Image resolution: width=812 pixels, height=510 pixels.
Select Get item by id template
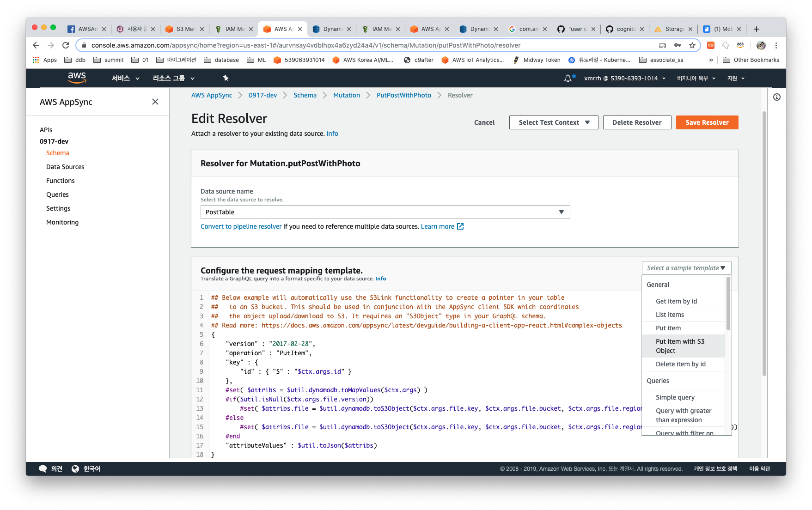(683, 301)
